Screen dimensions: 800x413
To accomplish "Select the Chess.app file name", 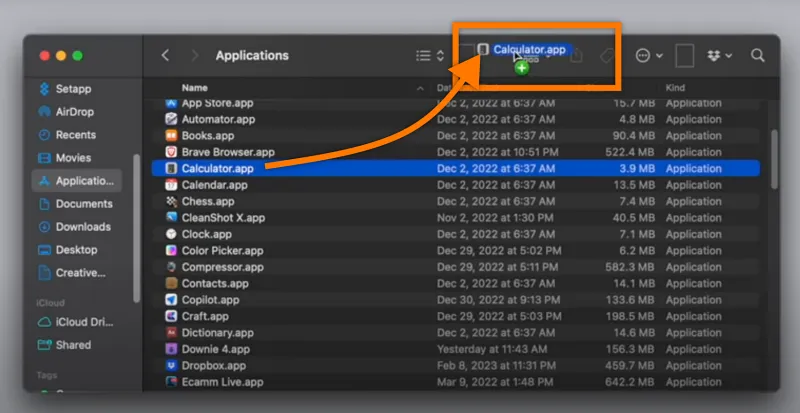I will point(207,201).
